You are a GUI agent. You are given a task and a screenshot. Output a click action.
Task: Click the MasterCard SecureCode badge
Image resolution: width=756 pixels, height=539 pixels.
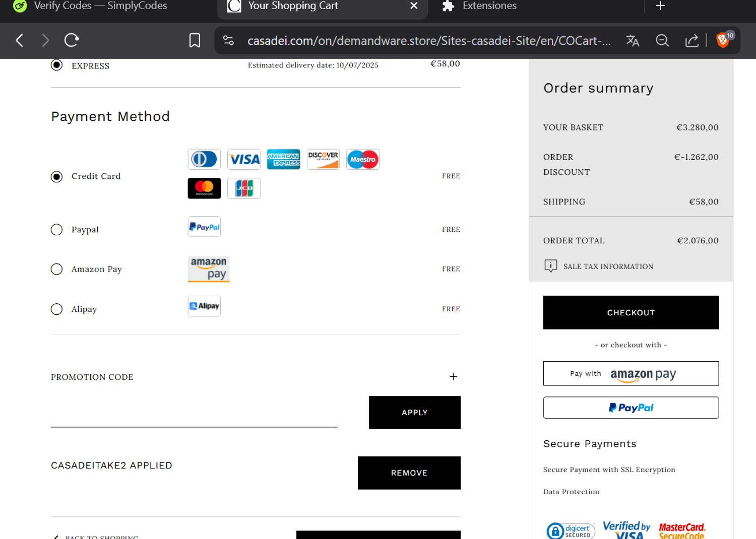click(682, 531)
